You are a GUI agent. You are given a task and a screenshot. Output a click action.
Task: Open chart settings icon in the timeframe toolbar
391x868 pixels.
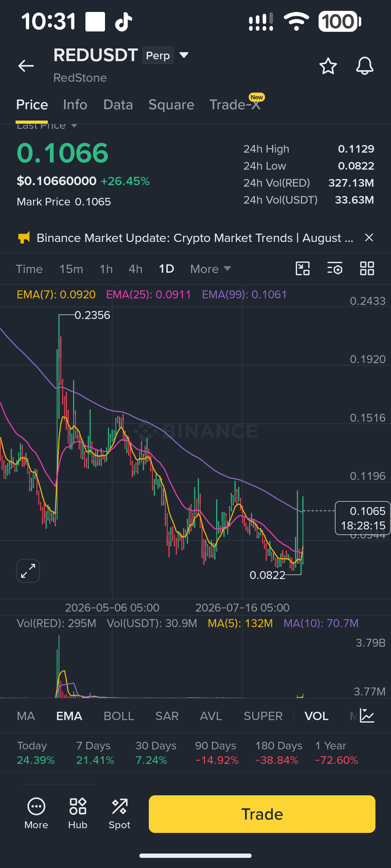pyautogui.click(x=335, y=269)
